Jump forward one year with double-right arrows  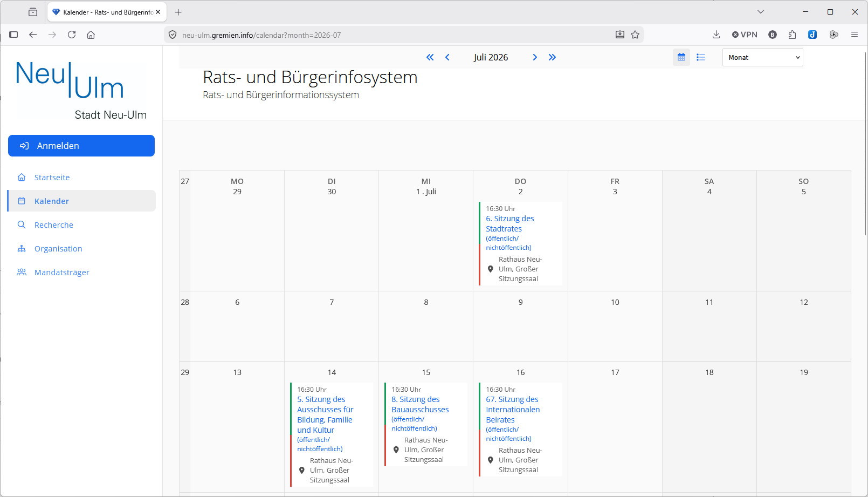(552, 57)
